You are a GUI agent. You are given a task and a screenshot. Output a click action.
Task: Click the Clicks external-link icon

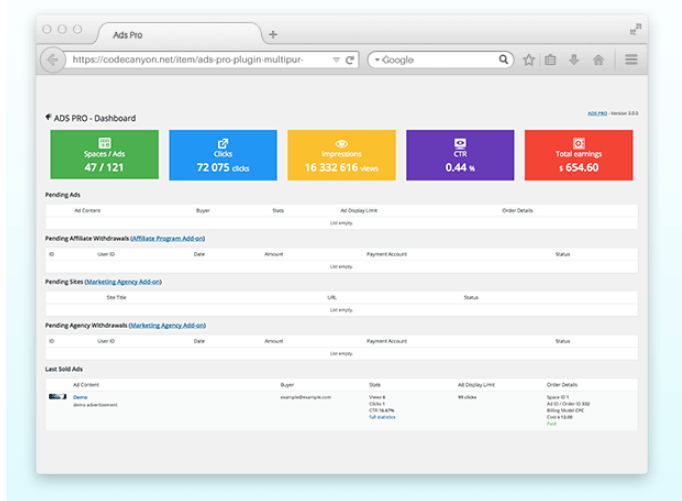tap(223, 143)
